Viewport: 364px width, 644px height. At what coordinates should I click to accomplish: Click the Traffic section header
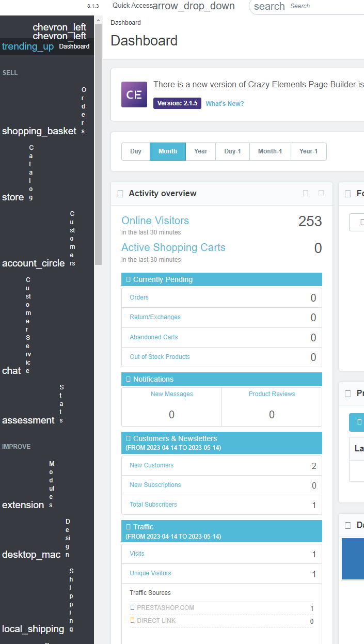coord(221,531)
